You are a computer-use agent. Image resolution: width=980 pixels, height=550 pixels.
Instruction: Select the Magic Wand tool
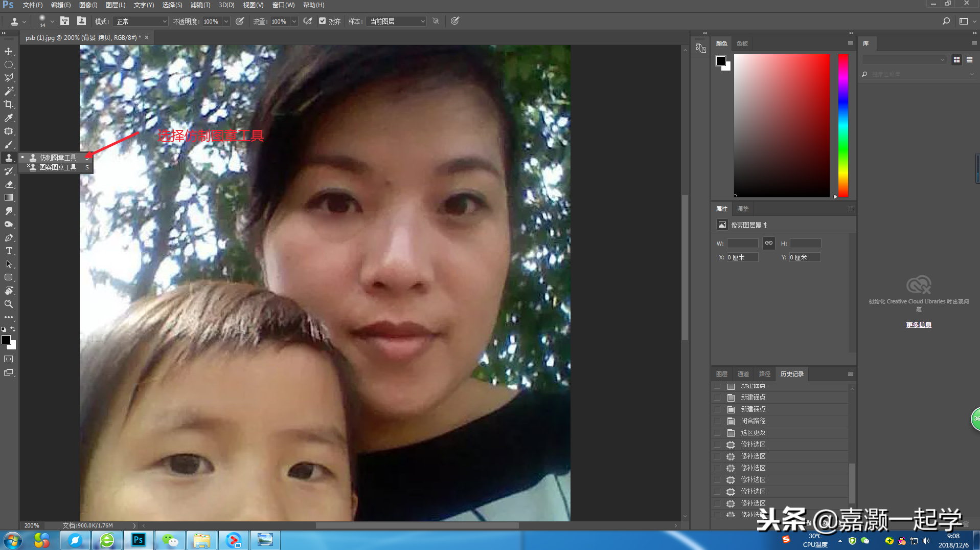(x=9, y=91)
